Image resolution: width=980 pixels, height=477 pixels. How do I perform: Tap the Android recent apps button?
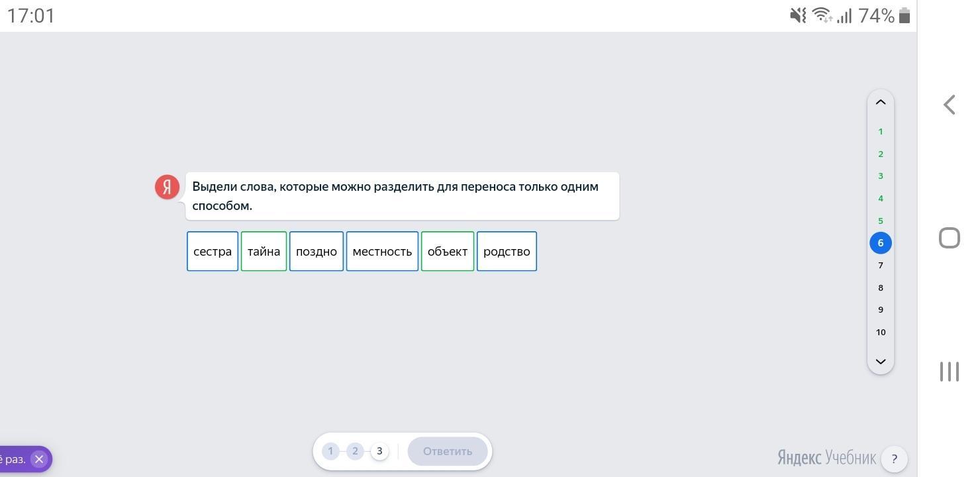pos(950,371)
